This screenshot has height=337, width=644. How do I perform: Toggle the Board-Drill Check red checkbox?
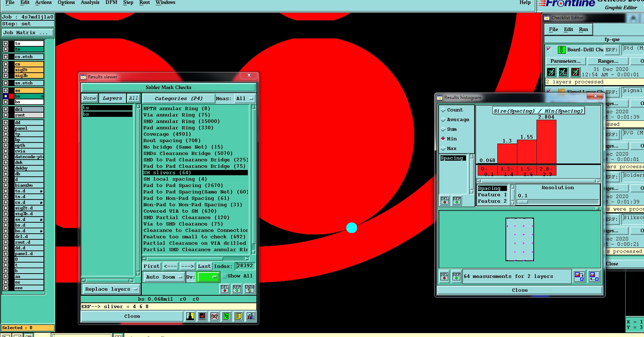[549, 49]
